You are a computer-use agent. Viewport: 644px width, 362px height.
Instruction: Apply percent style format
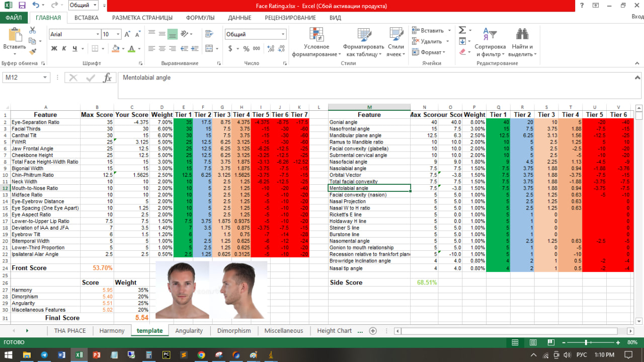246,49
